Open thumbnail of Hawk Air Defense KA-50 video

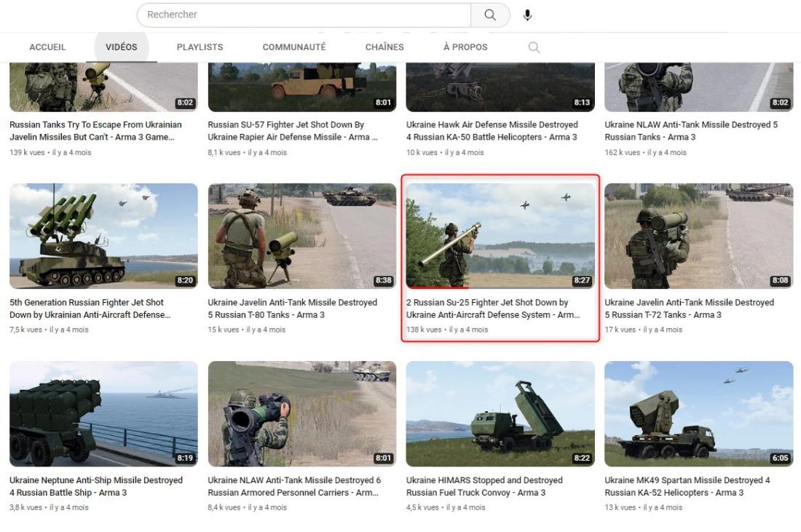500,87
